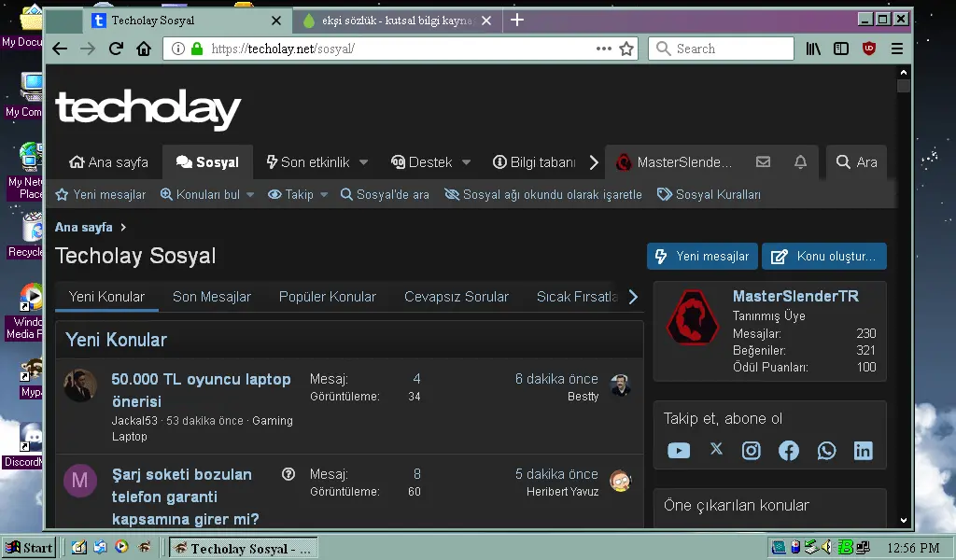Open the browser hamburger menu
This screenshot has width=956, height=560.
pos(897,49)
